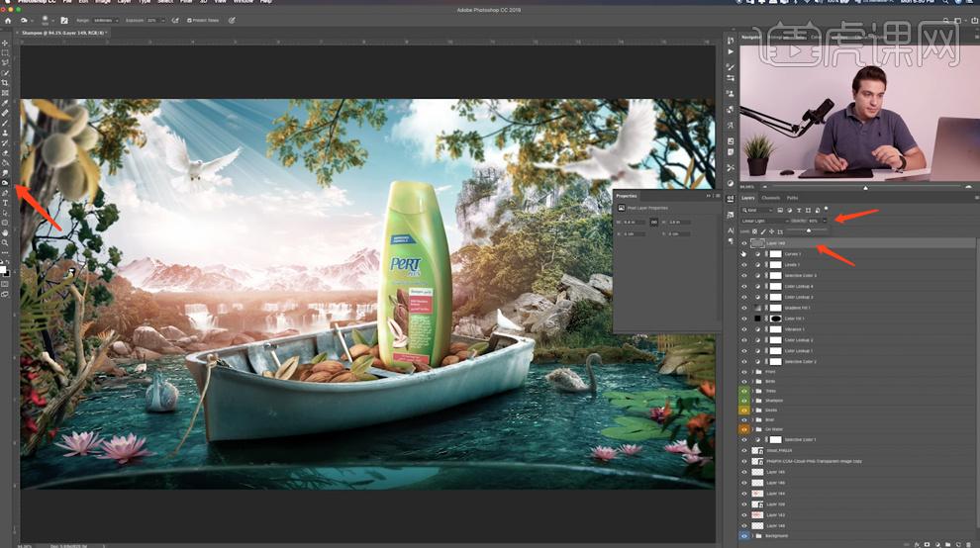Click the Color Fill 1 mask thumbnail
The width and height of the screenshot is (980, 548).
[776, 319]
